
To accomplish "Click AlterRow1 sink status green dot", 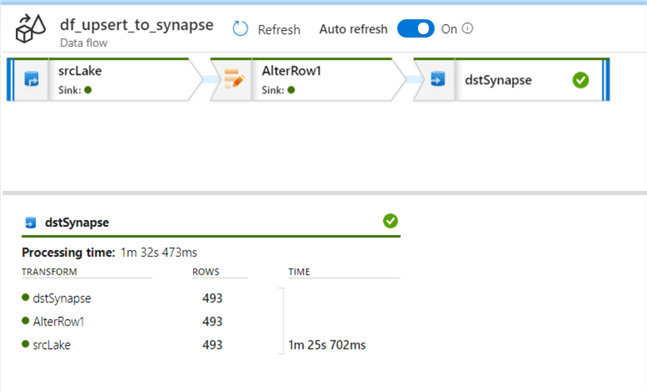I will click(291, 90).
